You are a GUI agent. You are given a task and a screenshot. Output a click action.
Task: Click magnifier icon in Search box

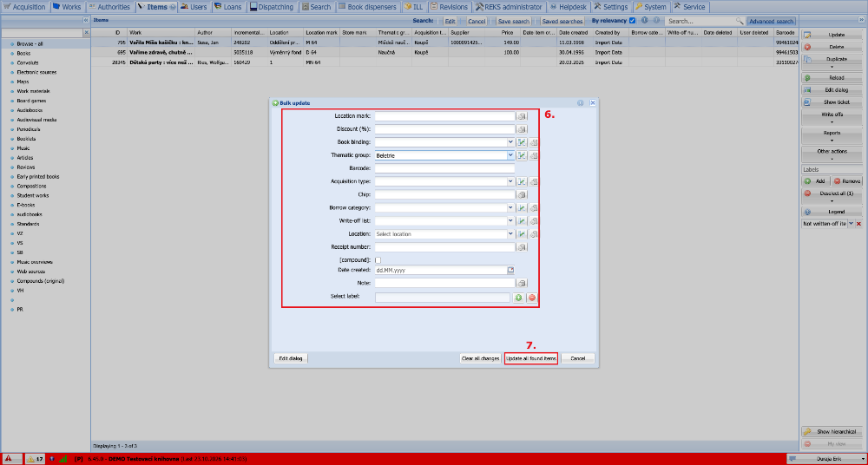(740, 21)
